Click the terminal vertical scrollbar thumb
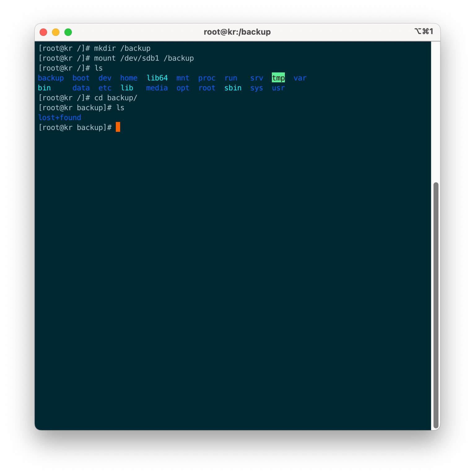Screen dimensions: 475x476 coord(436,305)
